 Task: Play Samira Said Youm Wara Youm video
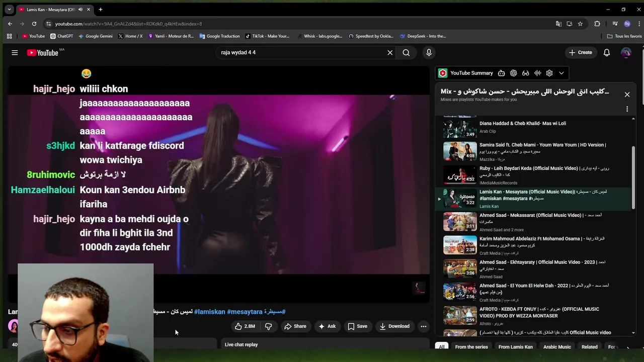point(533,151)
